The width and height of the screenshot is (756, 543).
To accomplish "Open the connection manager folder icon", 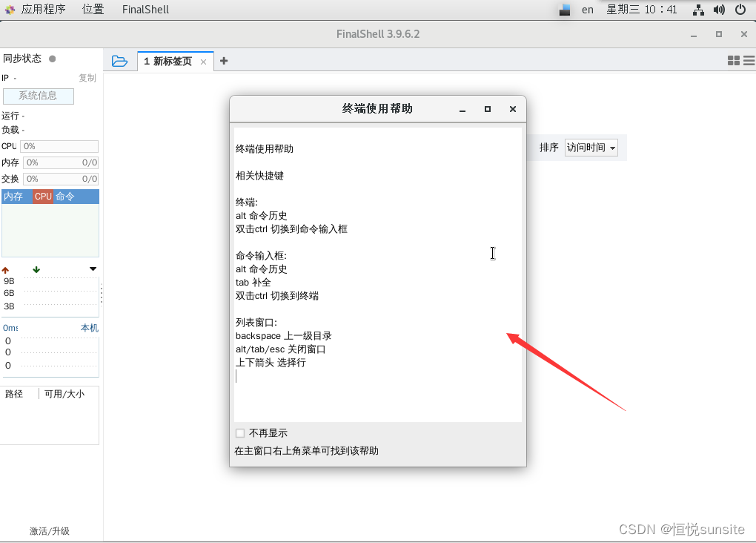I will click(120, 61).
